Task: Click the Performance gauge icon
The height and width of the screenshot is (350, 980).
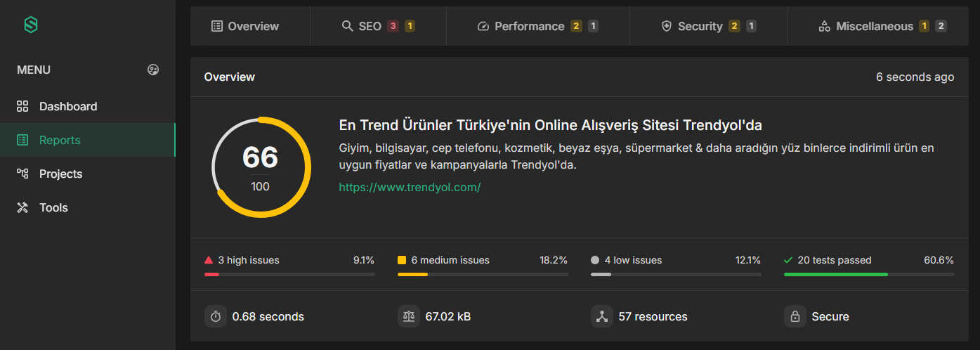Action: [483, 26]
